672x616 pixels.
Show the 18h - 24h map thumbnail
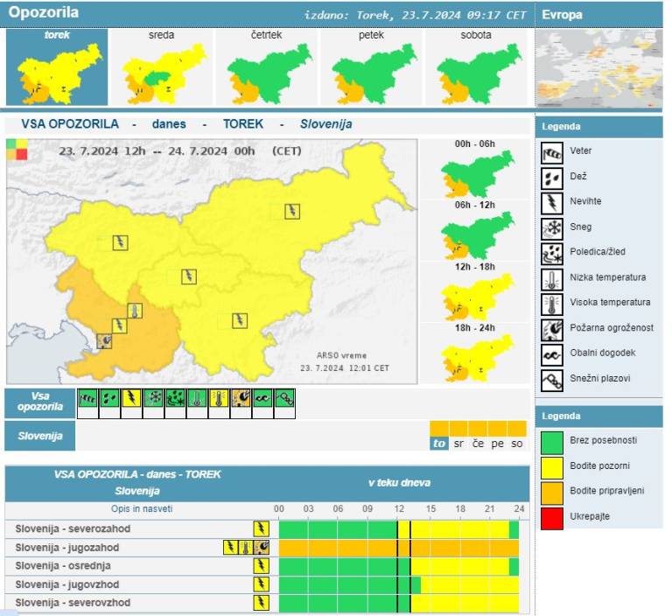(x=476, y=352)
